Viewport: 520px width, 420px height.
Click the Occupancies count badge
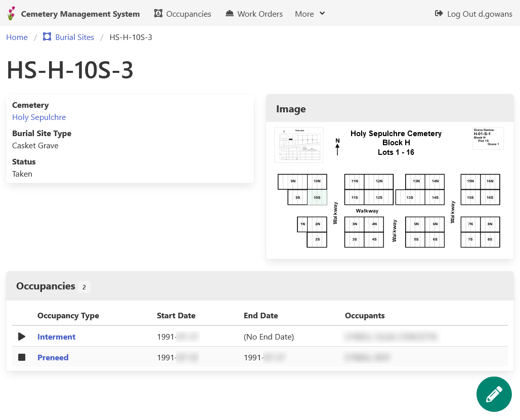point(84,287)
